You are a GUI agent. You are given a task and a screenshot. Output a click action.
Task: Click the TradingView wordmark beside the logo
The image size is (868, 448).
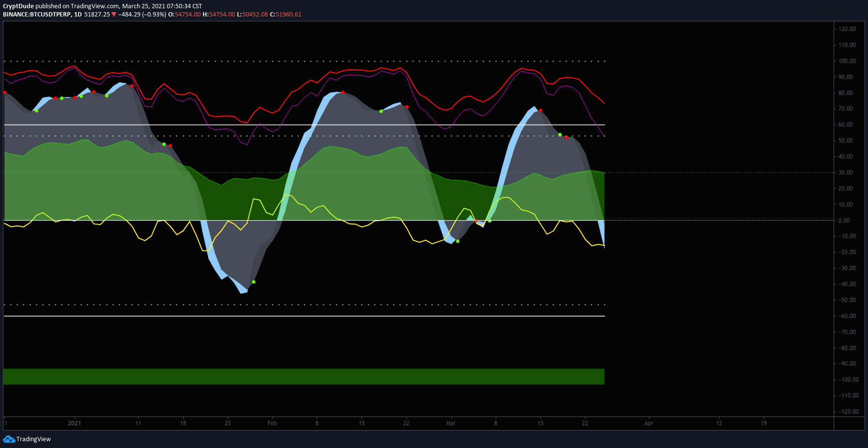(33, 439)
